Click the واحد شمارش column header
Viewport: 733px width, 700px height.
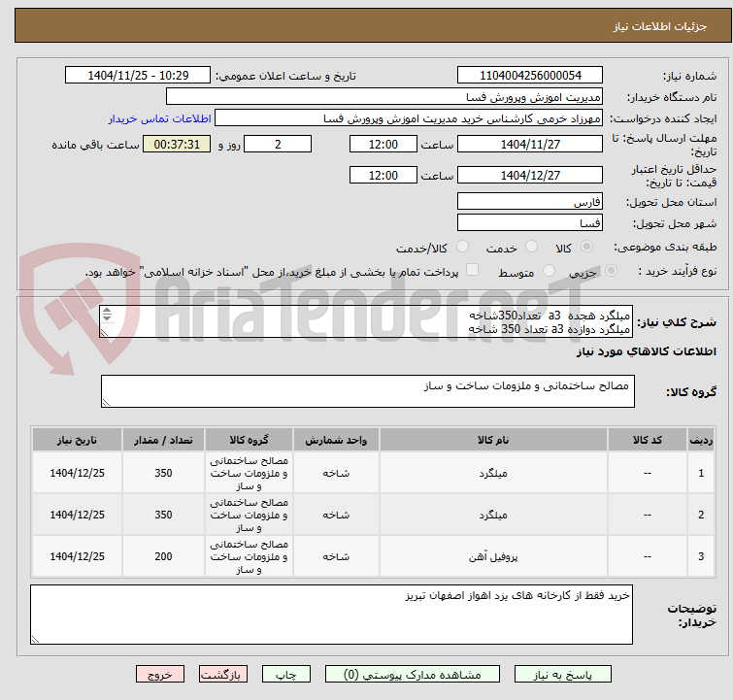point(336,440)
